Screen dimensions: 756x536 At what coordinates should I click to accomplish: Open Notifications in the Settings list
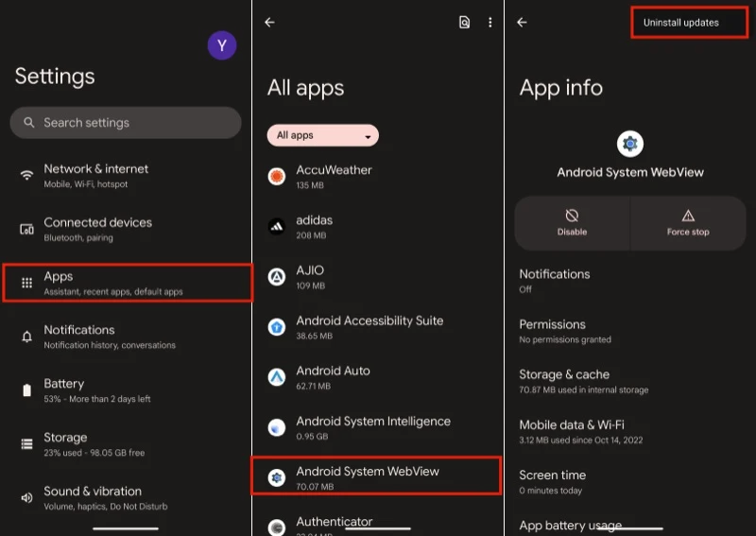[126, 337]
